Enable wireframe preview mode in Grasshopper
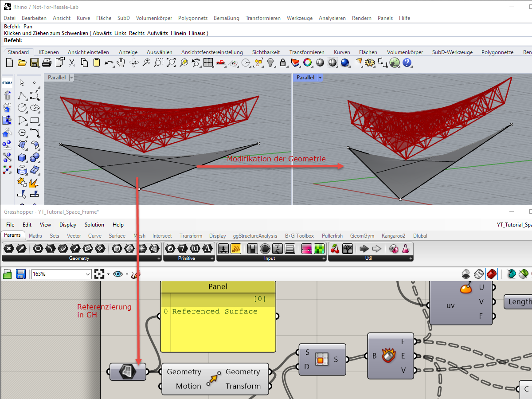 (x=479, y=274)
